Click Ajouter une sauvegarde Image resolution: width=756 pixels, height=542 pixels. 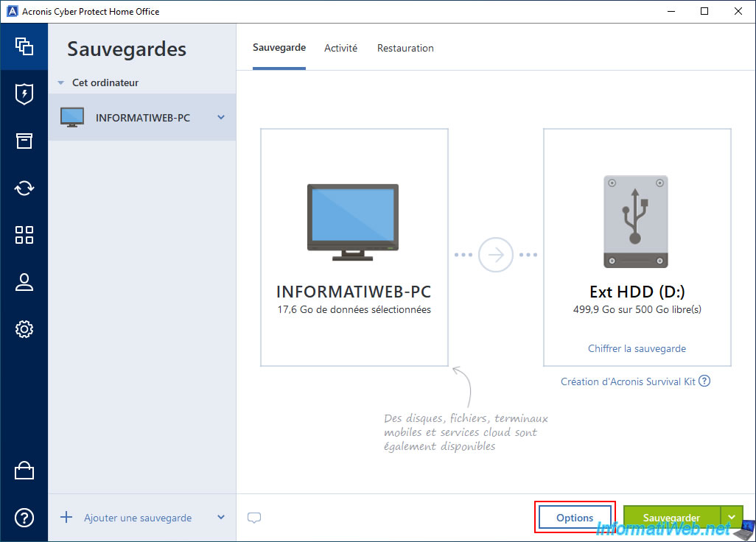(x=138, y=518)
